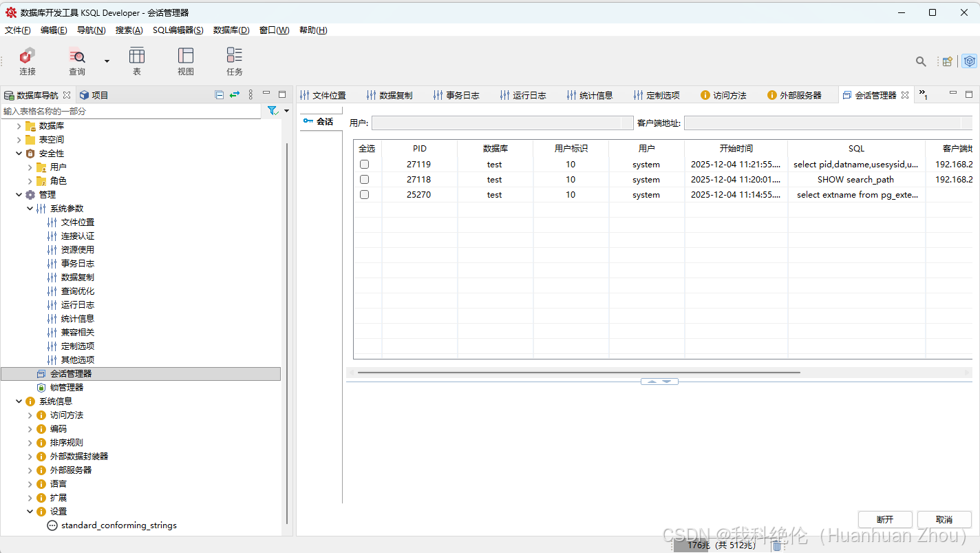Click the magnifier search icon in toolbar
980x553 pixels.
pos(921,61)
